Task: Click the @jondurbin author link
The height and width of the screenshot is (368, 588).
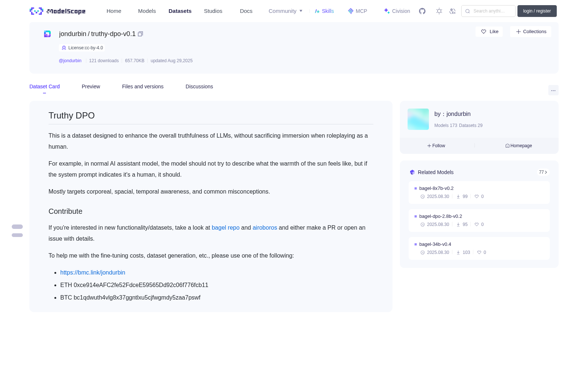Action: click(x=70, y=61)
